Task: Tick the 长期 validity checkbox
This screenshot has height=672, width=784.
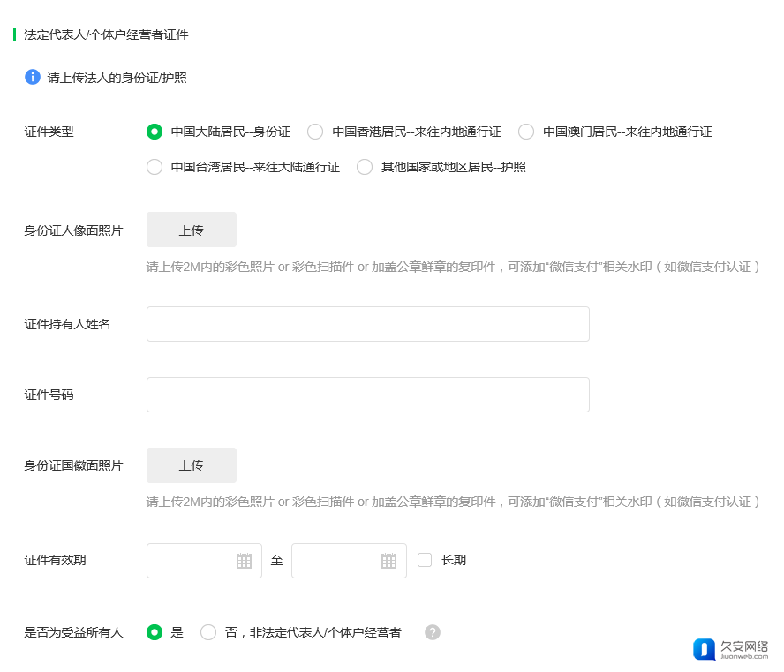Action: coord(425,560)
